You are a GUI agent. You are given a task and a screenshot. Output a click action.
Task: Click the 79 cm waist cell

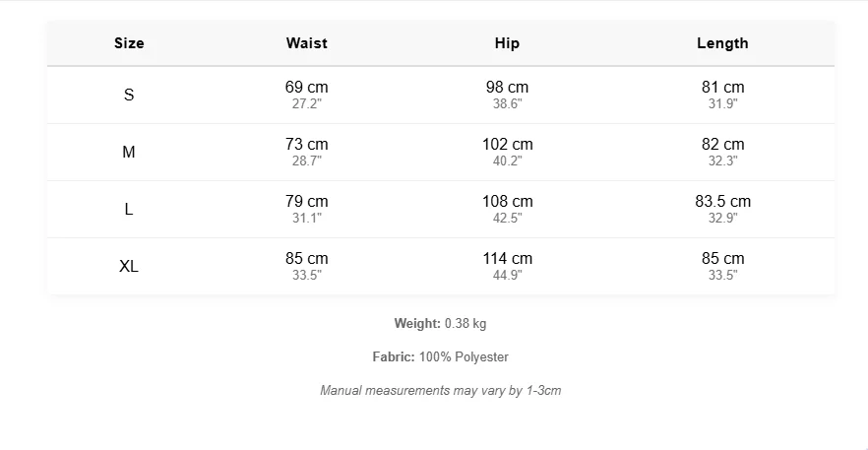tap(306, 202)
